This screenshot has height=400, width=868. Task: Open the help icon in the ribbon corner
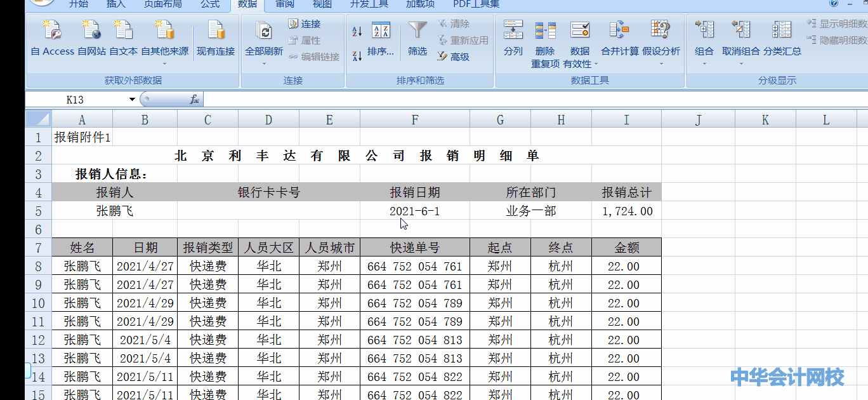click(x=833, y=4)
